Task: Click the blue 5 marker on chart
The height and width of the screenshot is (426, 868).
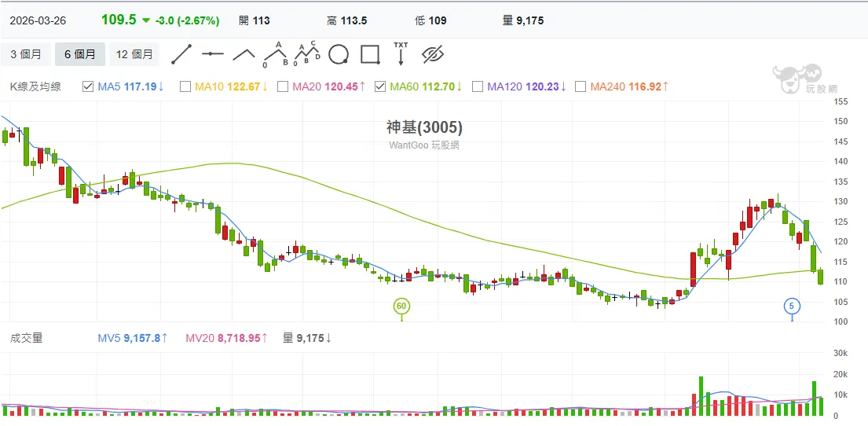Action: point(792,306)
